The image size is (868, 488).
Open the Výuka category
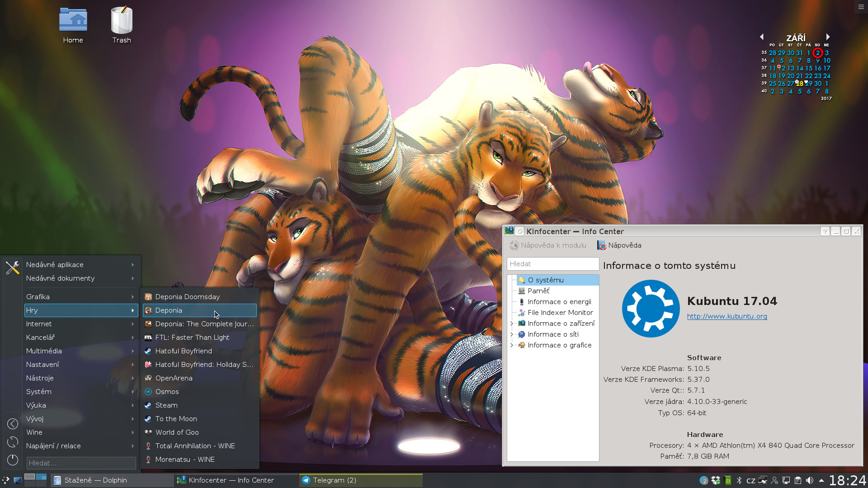(81, 405)
